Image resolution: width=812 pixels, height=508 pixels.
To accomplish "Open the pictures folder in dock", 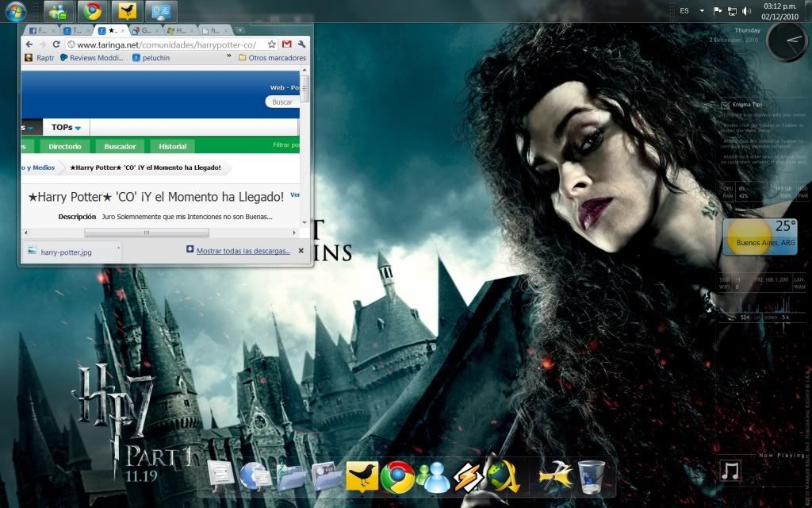I will tap(327, 477).
